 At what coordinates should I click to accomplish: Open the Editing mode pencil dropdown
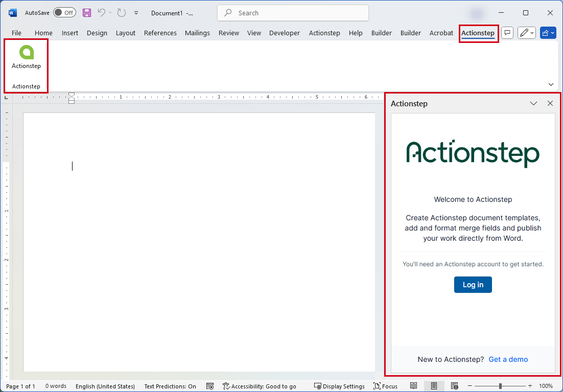526,33
